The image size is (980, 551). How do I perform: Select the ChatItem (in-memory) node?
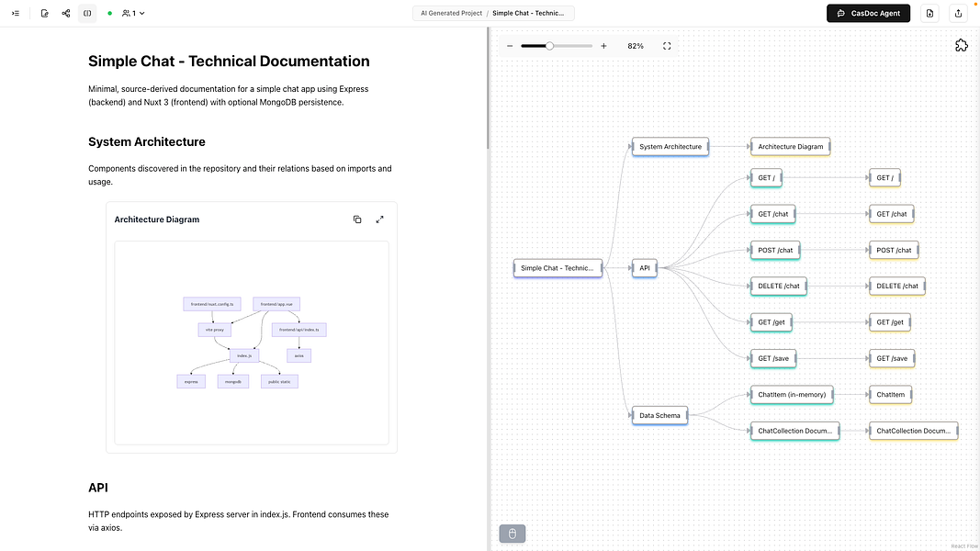tap(792, 395)
